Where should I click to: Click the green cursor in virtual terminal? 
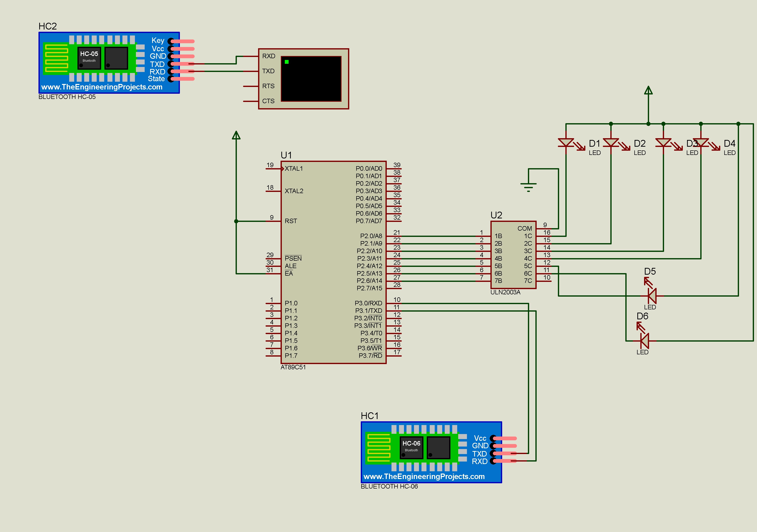click(287, 62)
